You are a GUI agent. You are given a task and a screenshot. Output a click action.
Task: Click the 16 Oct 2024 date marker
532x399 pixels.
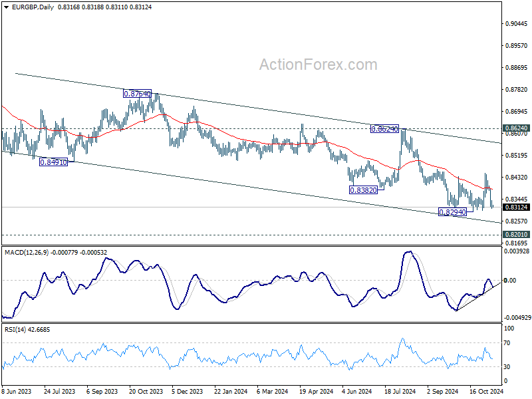coord(486,391)
